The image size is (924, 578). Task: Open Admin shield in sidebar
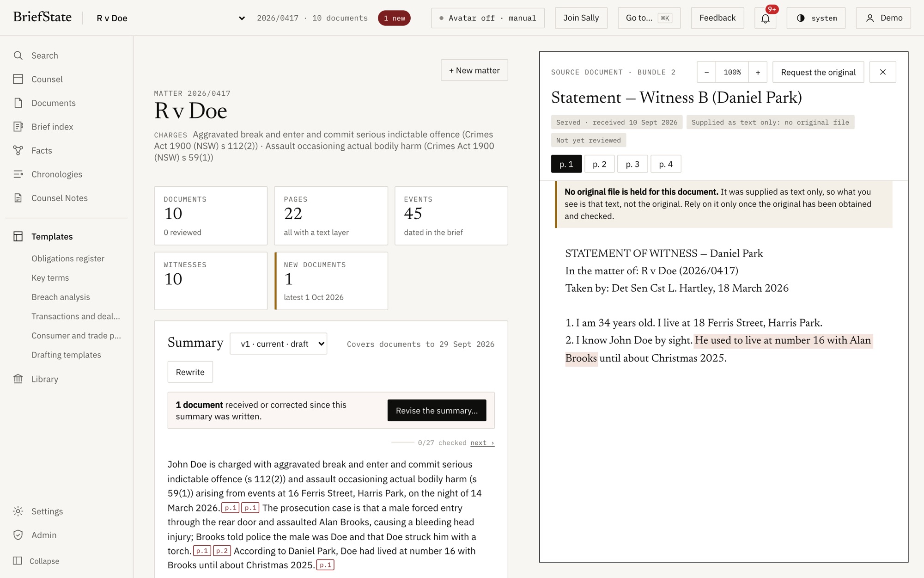(18, 535)
